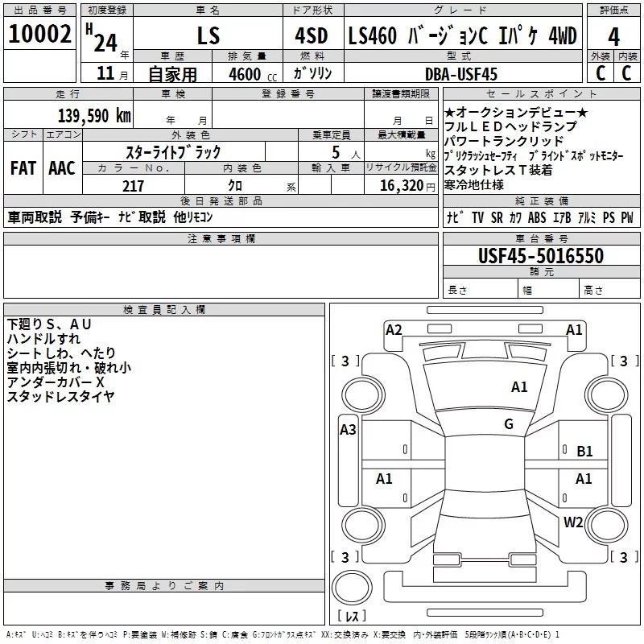The height and width of the screenshot is (644, 644).
Task: Click the 幅 width field
Action: [x=549, y=288]
